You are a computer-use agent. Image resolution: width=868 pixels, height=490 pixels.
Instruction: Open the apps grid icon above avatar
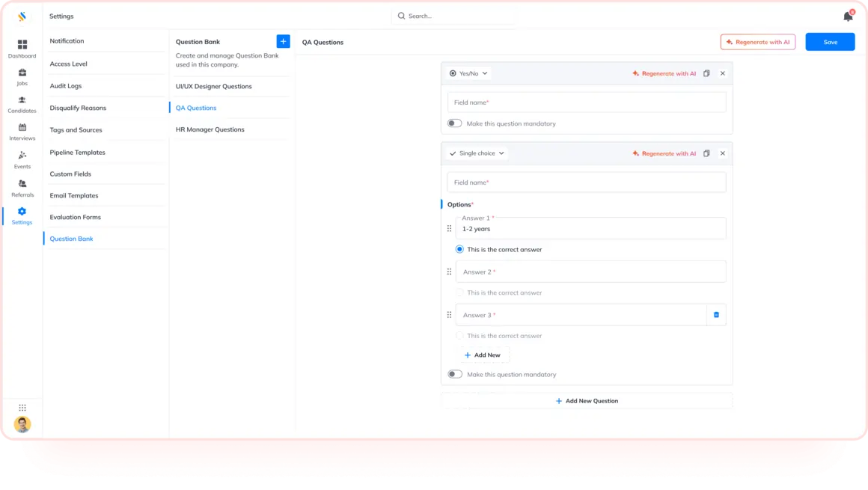tap(22, 408)
